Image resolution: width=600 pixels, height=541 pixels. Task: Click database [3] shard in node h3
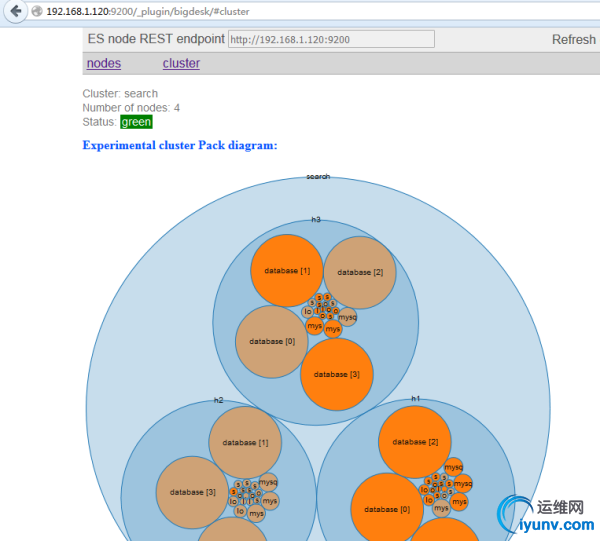(x=337, y=374)
